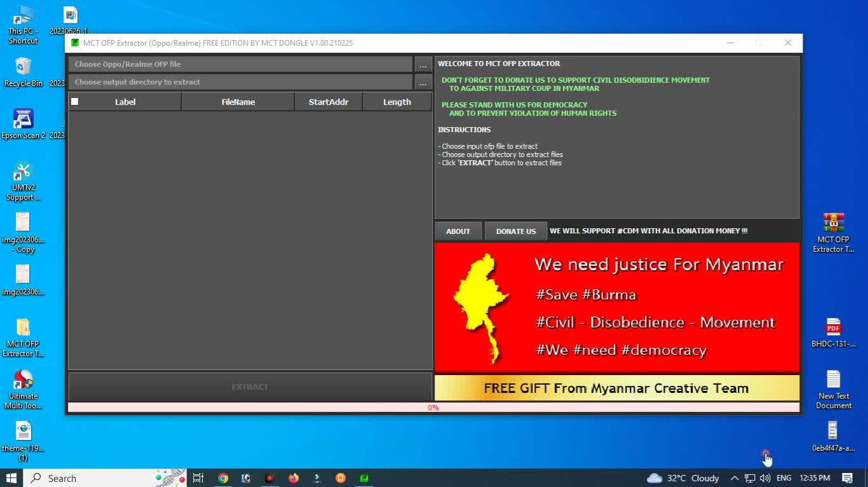868x487 pixels.
Task: Click the StartAddr column header
Action: coord(329,102)
